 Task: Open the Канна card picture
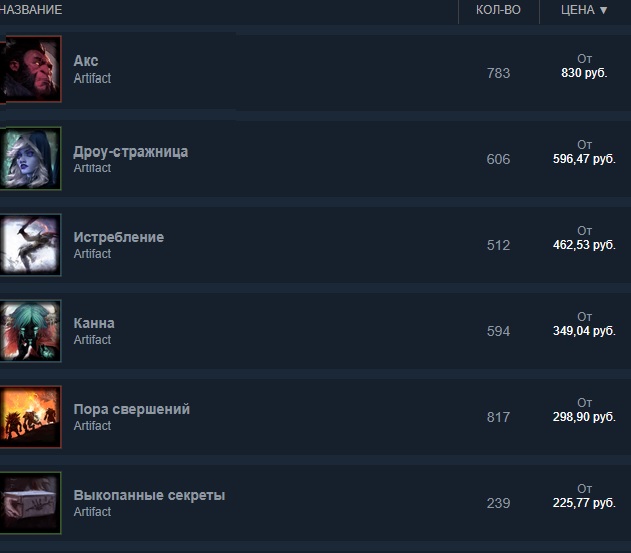tap(31, 330)
